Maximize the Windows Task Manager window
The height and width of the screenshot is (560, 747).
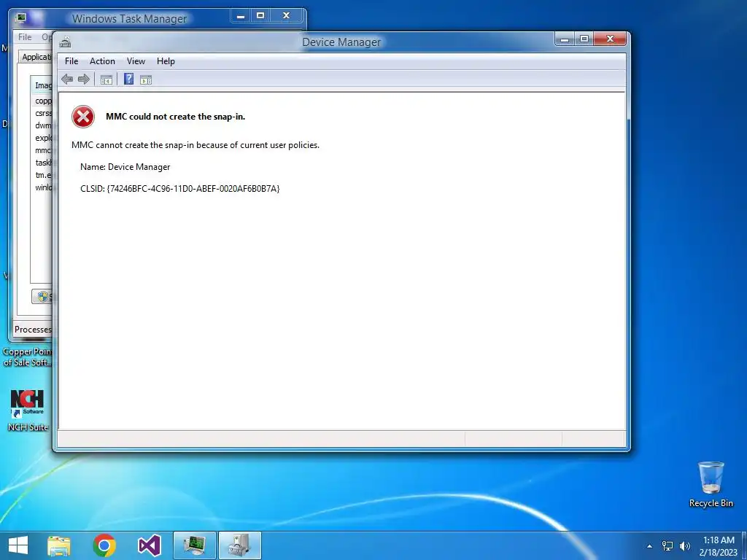tap(260, 16)
